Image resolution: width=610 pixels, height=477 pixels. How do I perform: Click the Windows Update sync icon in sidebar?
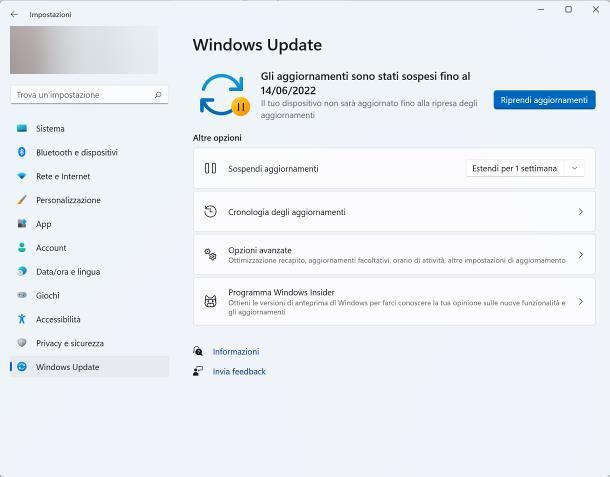pos(22,367)
